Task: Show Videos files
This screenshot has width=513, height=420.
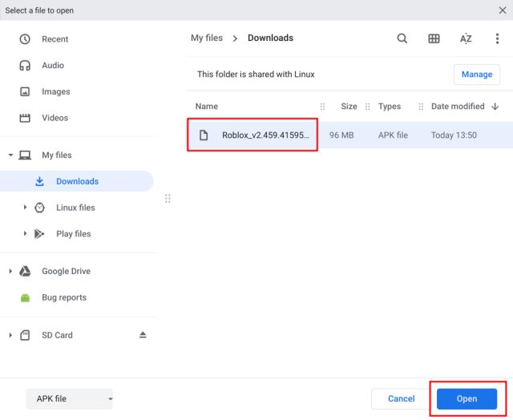Action: click(55, 118)
